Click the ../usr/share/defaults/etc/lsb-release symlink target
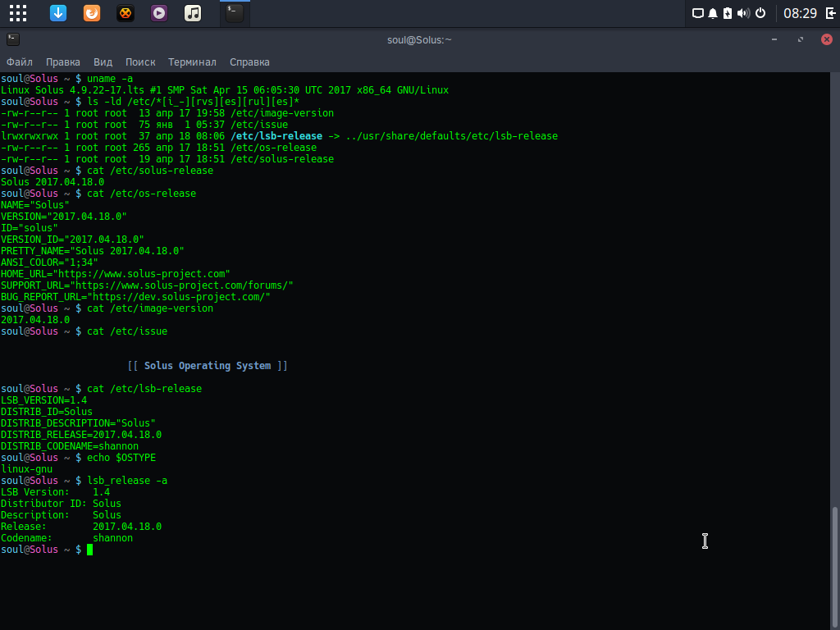 click(452, 136)
